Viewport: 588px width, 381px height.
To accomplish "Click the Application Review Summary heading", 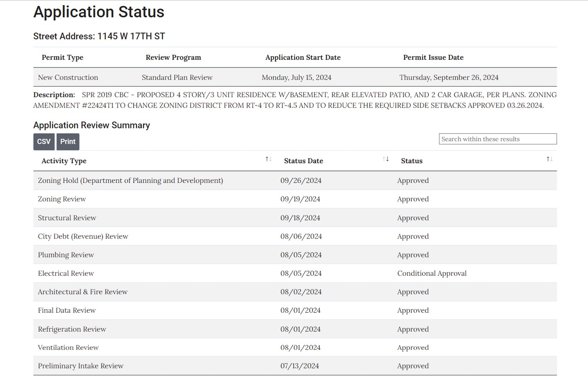I will 92,125.
